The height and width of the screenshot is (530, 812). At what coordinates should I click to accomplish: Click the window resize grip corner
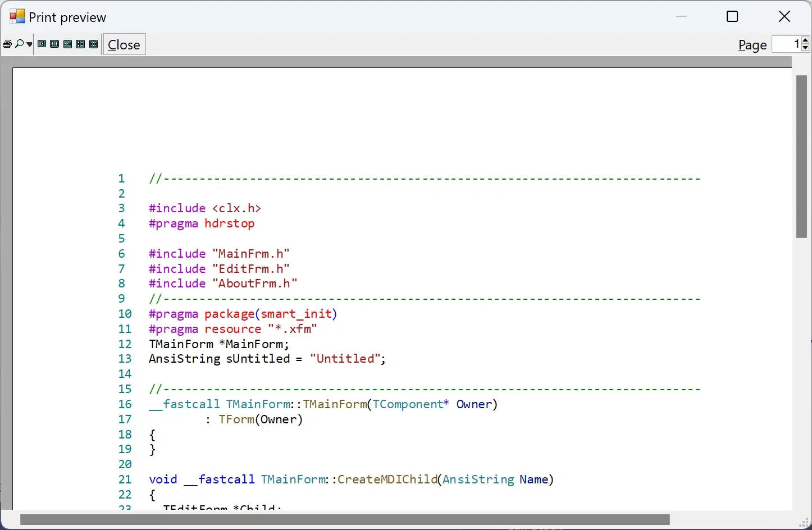point(805,523)
